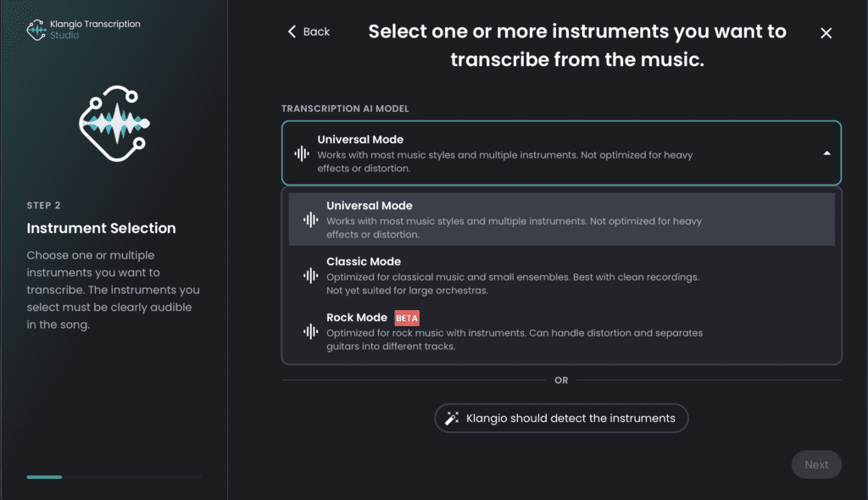Viewport: 868px width, 500px height.
Task: Click the magic wand detect icon
Action: (452, 418)
